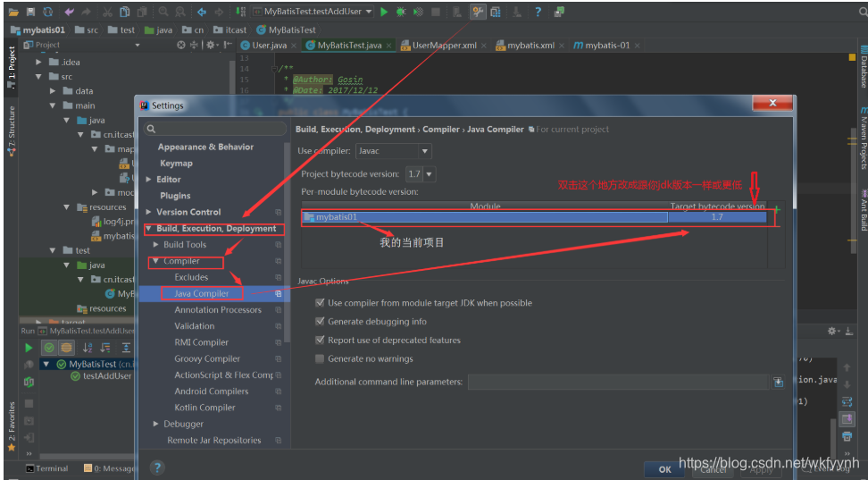
Task: Click Scroll from Source target icon in Project panel
Action: [181, 45]
